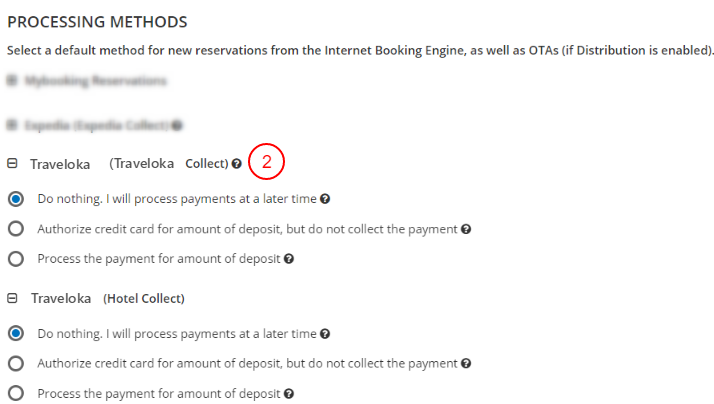Expand the Mybooking Reservations section
714x404 pixels.
[x=11, y=83]
